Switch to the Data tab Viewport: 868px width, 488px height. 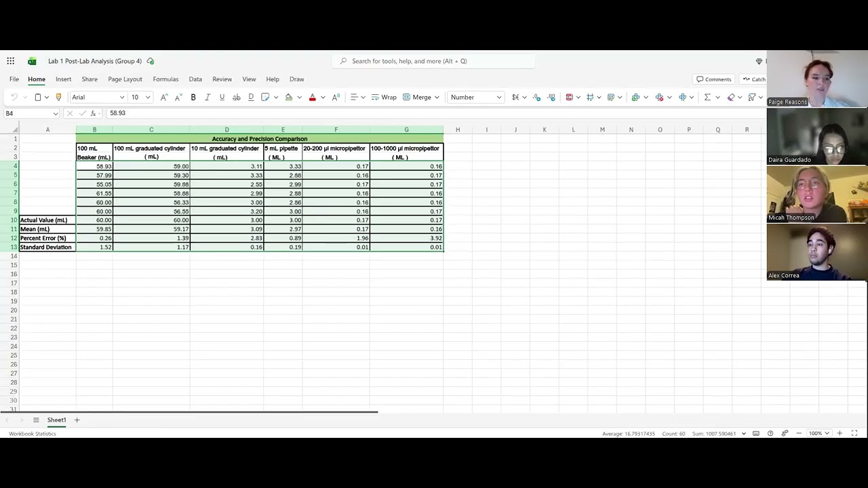click(195, 79)
